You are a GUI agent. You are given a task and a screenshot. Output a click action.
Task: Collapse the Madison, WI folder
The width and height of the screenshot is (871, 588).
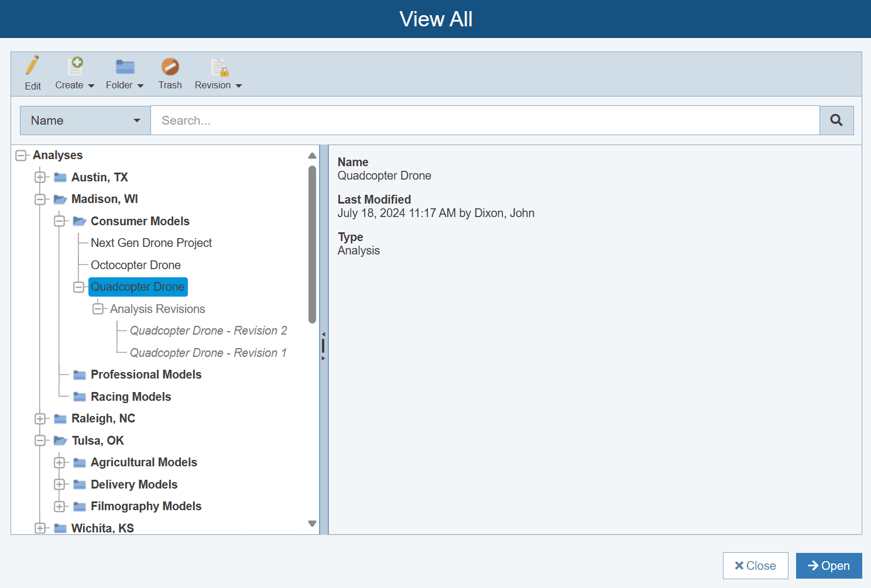pos(40,200)
